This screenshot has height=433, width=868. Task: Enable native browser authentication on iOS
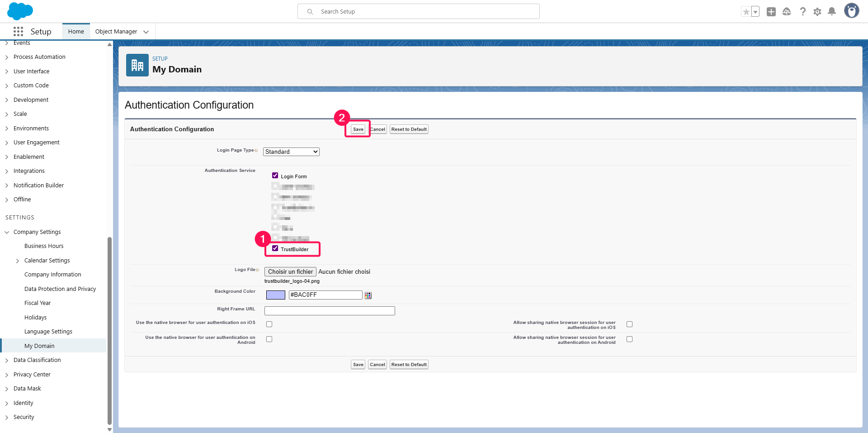click(269, 324)
